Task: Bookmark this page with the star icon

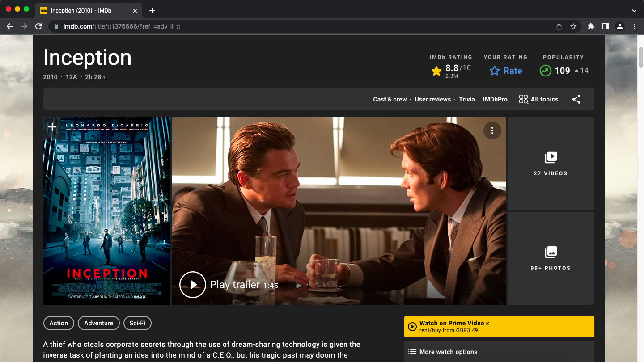Action: [573, 26]
